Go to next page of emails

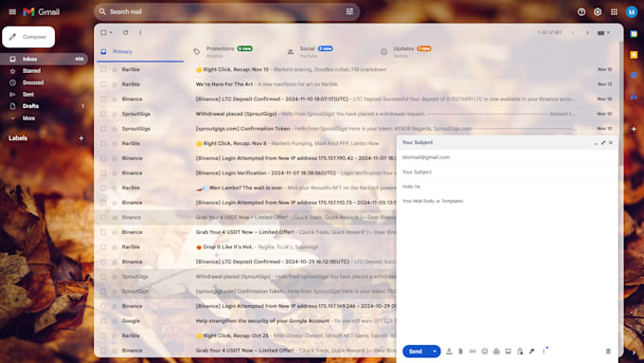pos(587,32)
